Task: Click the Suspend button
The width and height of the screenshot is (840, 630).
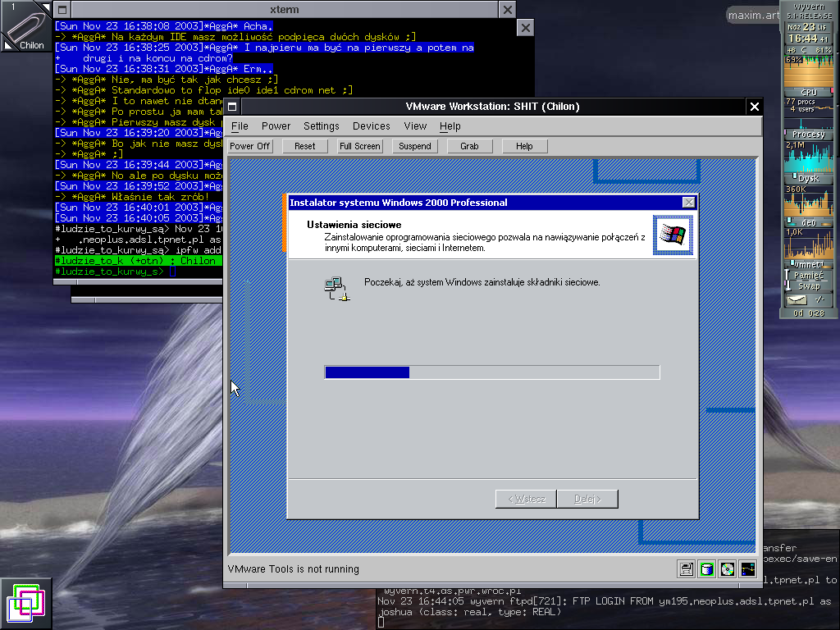Action: tap(415, 146)
